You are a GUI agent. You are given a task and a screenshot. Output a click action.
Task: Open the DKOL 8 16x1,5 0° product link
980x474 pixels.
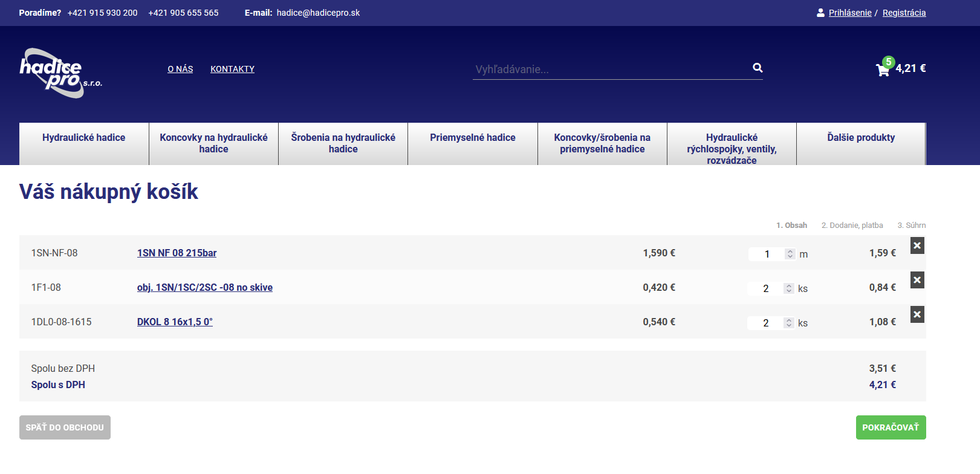click(x=175, y=322)
